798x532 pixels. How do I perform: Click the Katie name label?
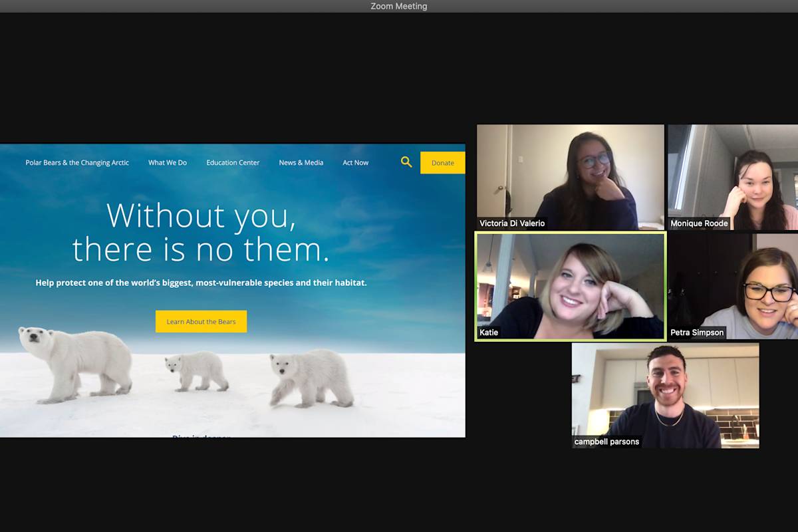489,332
